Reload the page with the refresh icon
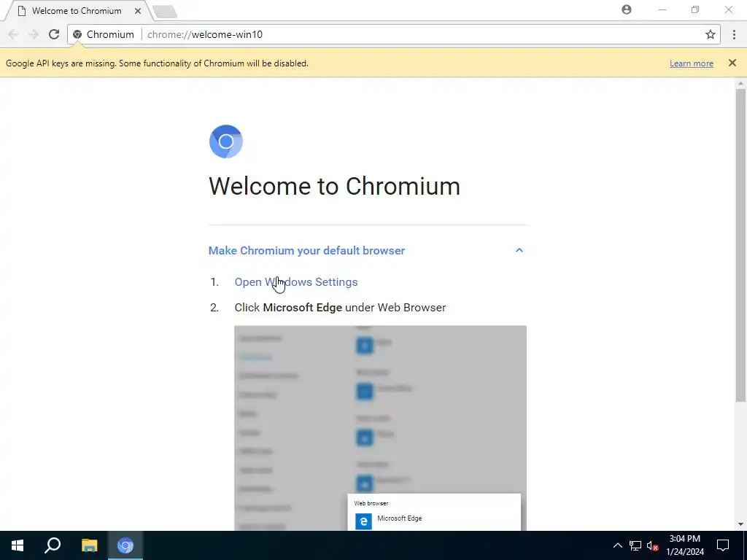The image size is (747, 560). [54, 34]
